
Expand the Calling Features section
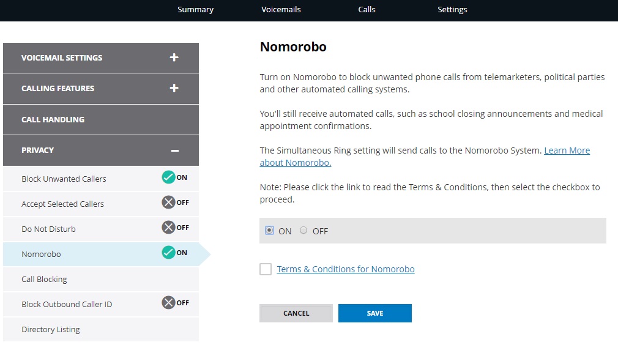[174, 88]
